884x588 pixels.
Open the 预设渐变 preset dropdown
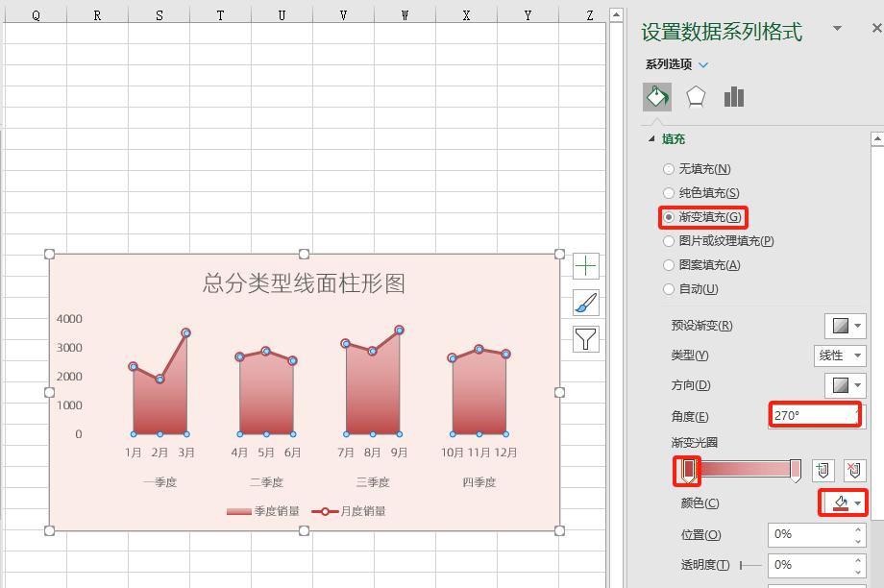pyautogui.click(x=846, y=326)
